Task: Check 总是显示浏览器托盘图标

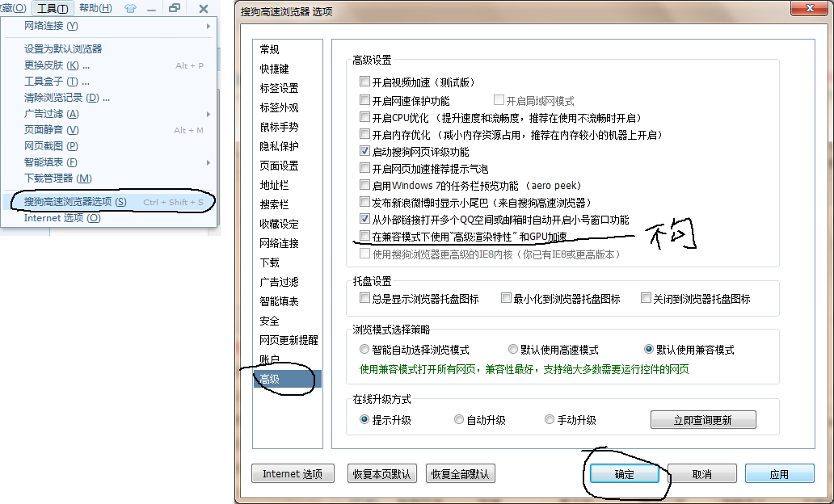Action: (364, 298)
